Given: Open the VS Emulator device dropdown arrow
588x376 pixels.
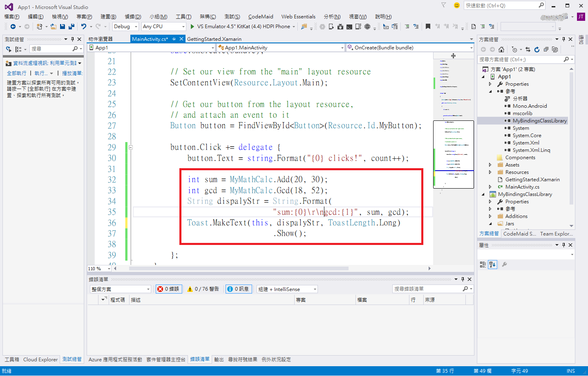Looking at the screenshot, I should click(x=293, y=27).
